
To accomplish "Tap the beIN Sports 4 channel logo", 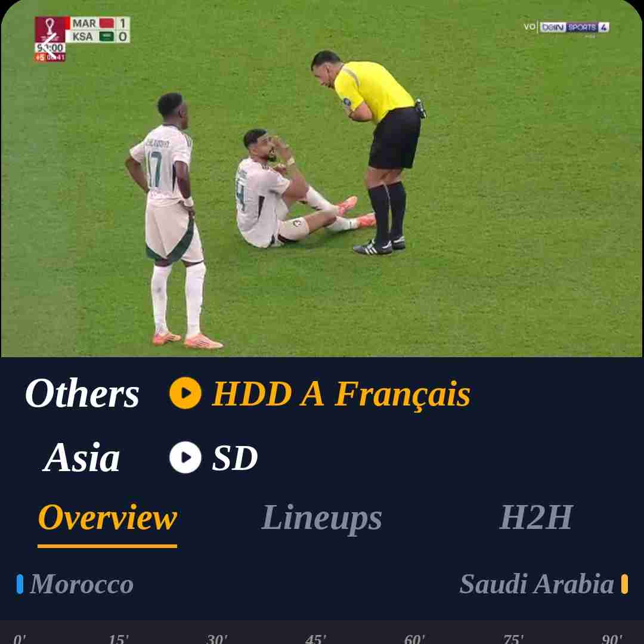I will point(574,27).
